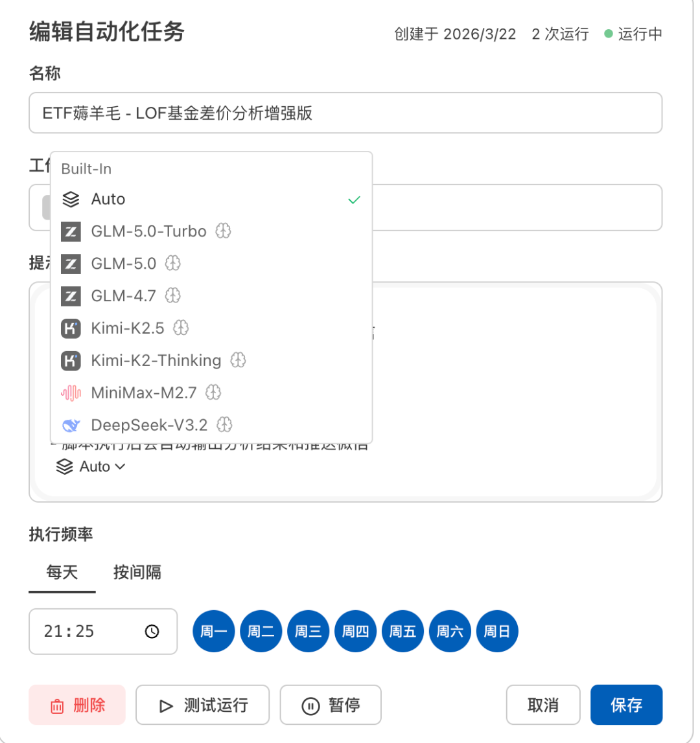The width and height of the screenshot is (700, 743).
Task: Switch to the 按间隔 interval tab
Action: (137, 573)
